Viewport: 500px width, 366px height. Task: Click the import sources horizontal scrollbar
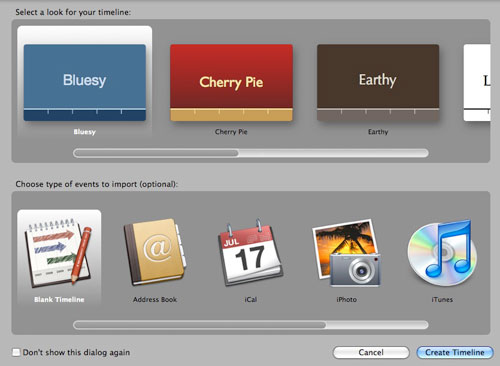251,325
